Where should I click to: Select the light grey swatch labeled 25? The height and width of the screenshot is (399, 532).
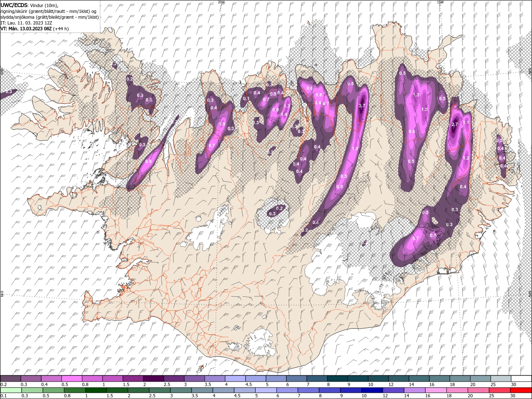501,379
